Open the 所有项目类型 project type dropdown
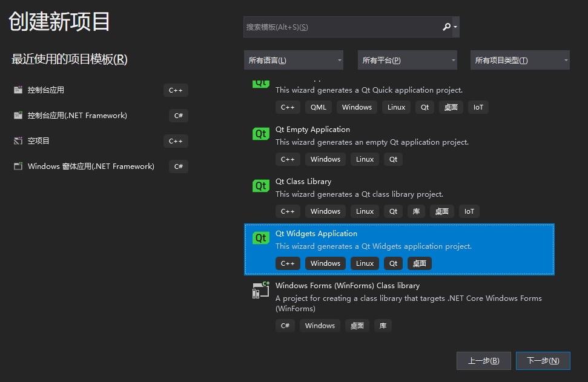Screen dimensions: 588x382 pyautogui.click(x=520, y=60)
